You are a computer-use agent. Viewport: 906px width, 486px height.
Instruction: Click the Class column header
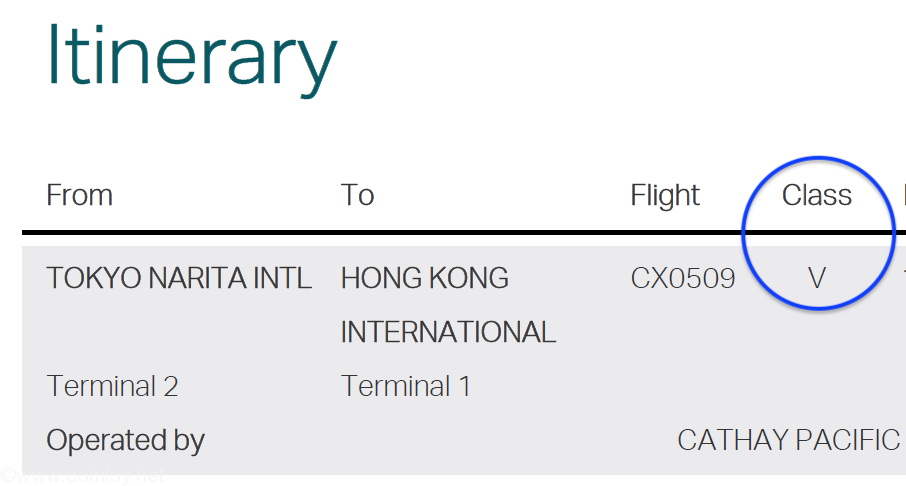(816, 195)
